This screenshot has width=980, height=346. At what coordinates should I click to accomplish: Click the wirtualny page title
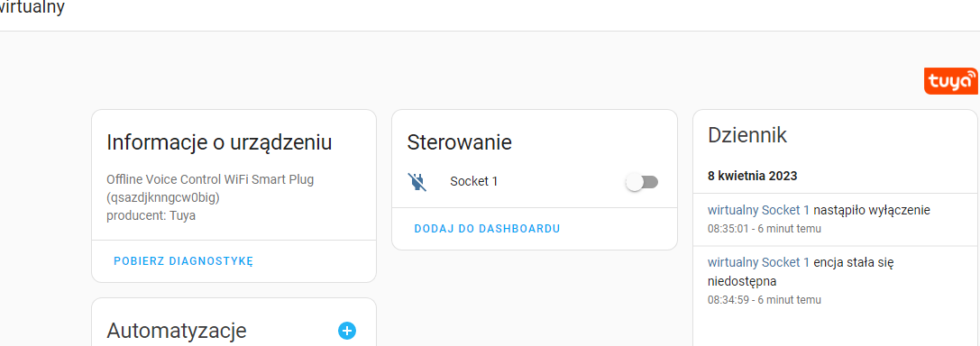pos(32,7)
